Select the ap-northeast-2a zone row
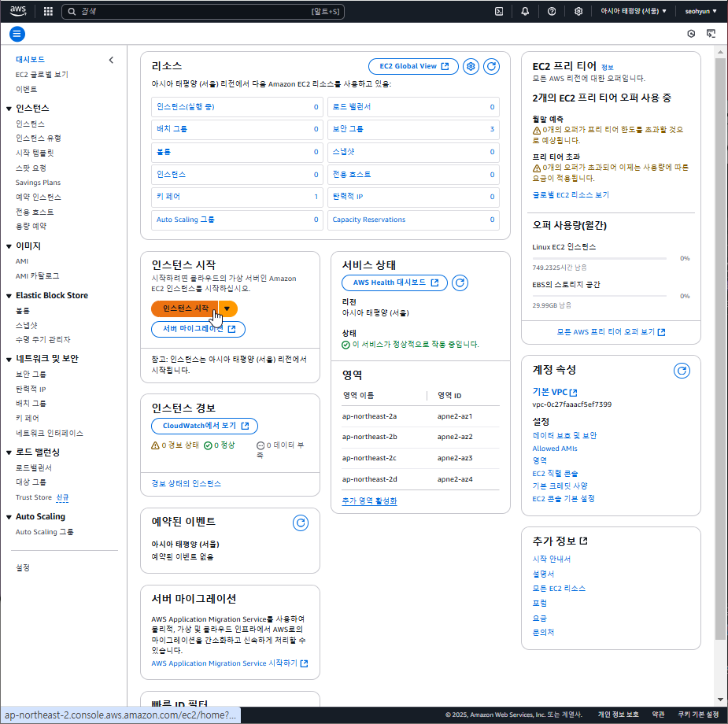Viewport: 728px width, 724px height. point(420,416)
